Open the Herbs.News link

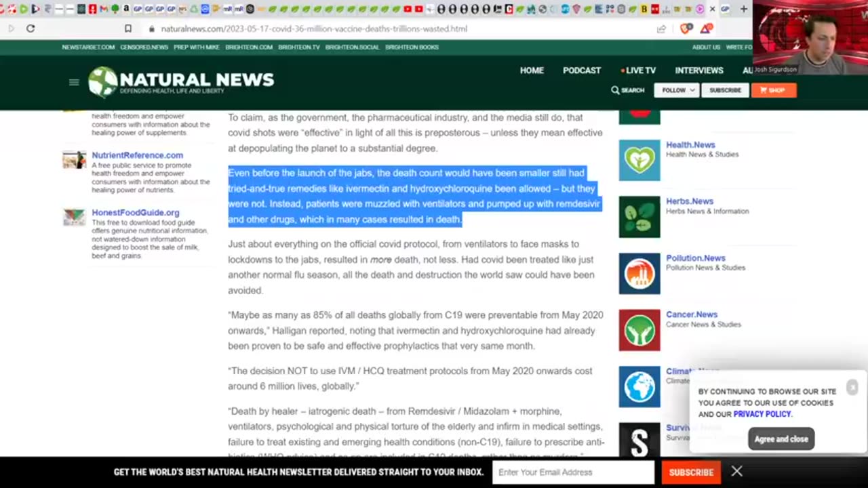click(x=690, y=201)
